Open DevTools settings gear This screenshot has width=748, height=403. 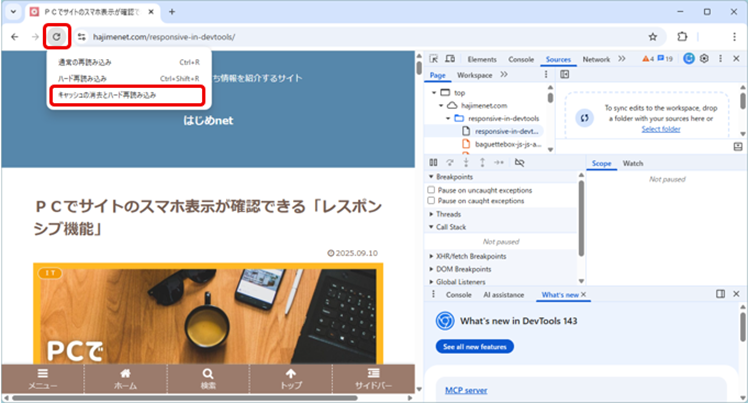click(x=704, y=59)
